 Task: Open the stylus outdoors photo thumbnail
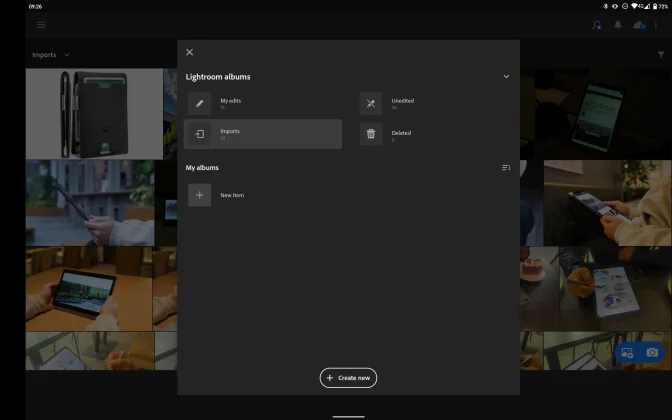coord(90,203)
